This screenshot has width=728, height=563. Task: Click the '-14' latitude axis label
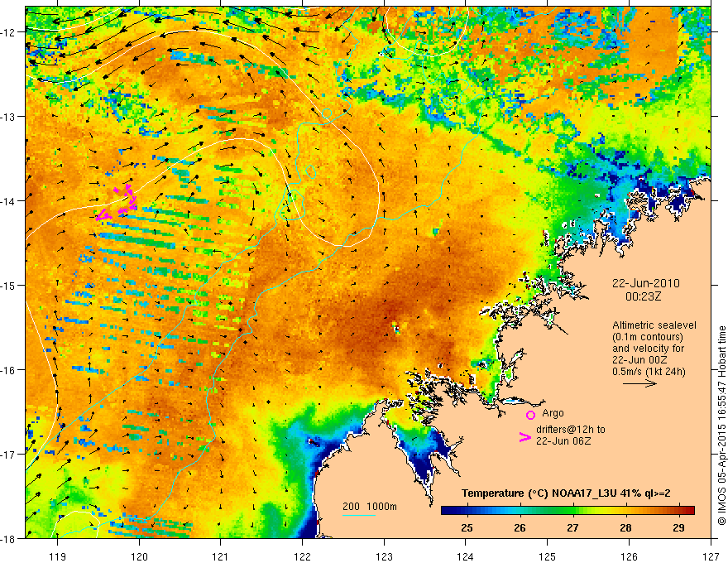point(8,200)
